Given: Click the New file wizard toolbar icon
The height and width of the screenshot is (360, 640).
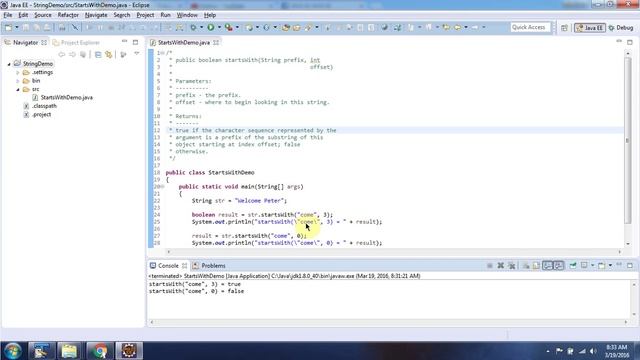Looking at the screenshot, I should (8, 27).
